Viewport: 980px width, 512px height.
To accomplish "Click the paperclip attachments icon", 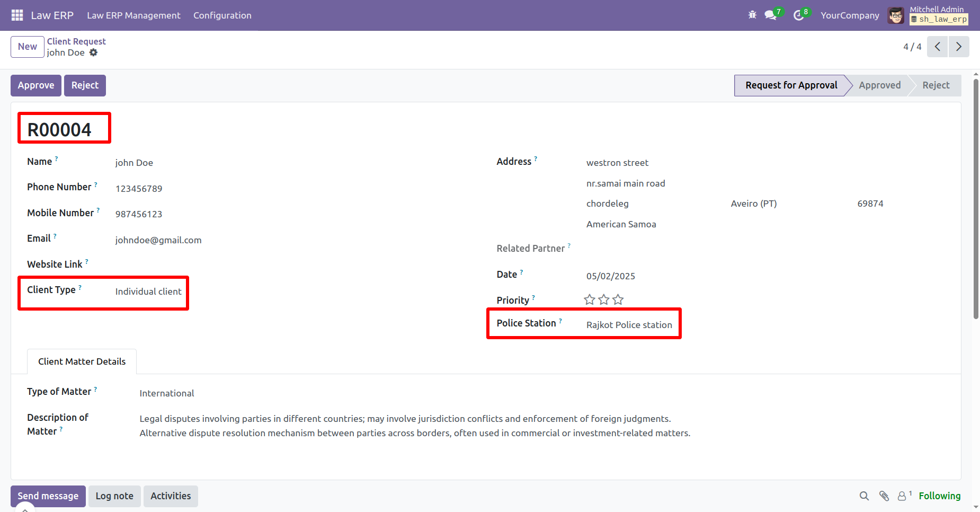I will click(884, 496).
